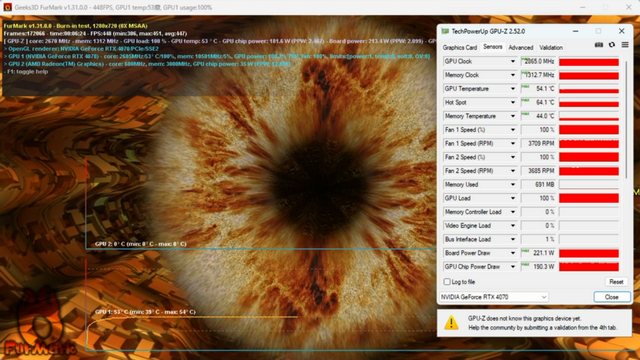640x360 pixels.
Task: Open the GPU Clock sensor dropdown
Action: tap(513, 61)
